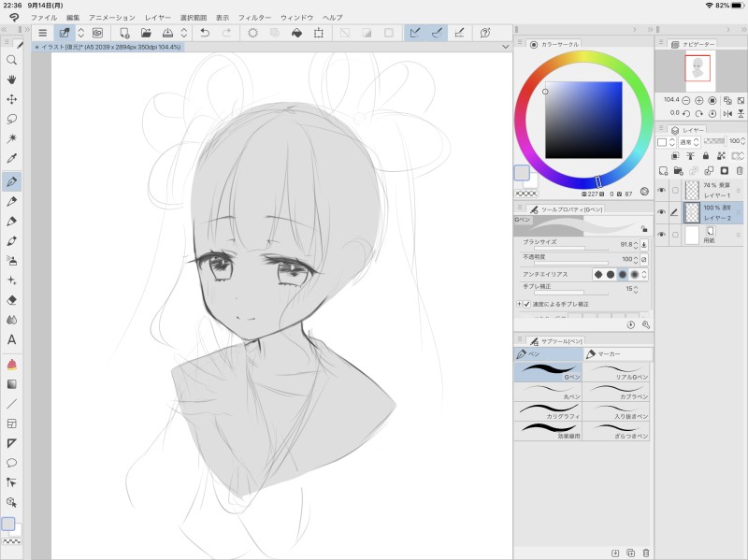748x560 pixels.
Task: Zoom out in the Navigator panel
Action: (x=685, y=100)
